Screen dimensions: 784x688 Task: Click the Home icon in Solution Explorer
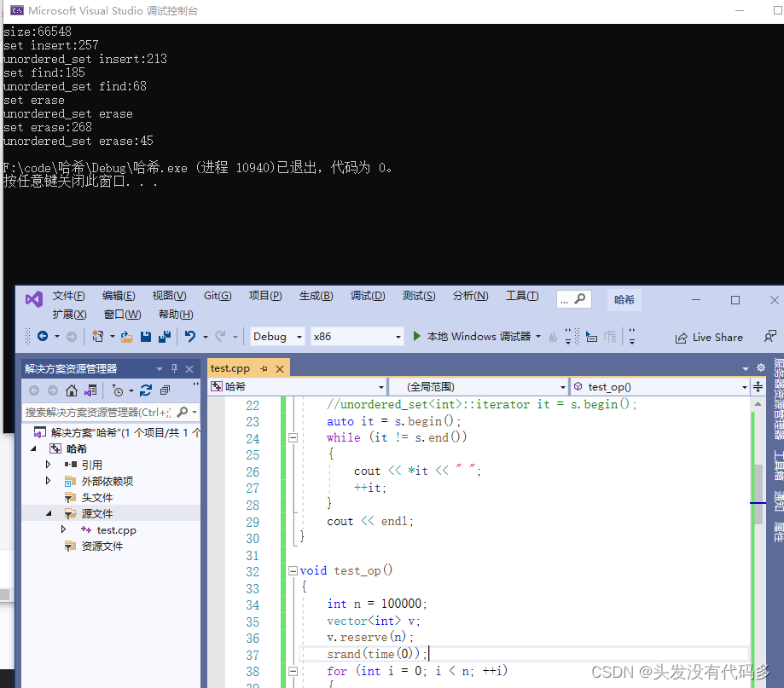click(72, 390)
